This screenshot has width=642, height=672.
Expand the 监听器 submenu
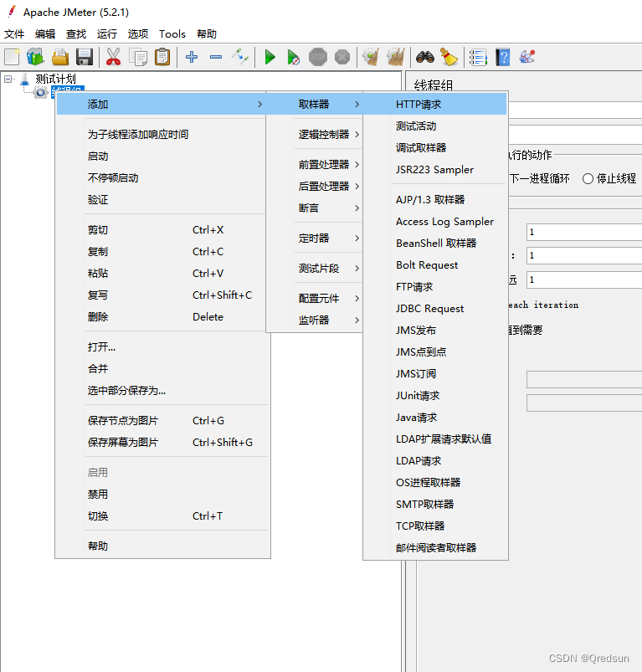coord(315,321)
